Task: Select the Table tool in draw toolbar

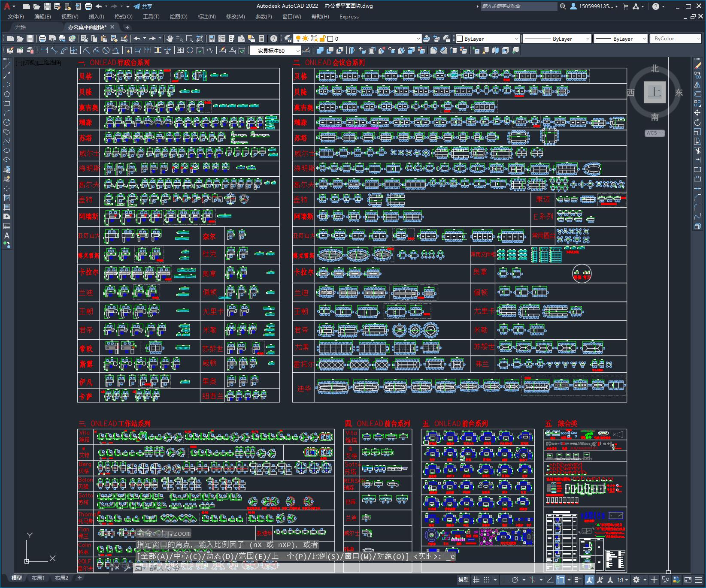Action: [x=7, y=226]
